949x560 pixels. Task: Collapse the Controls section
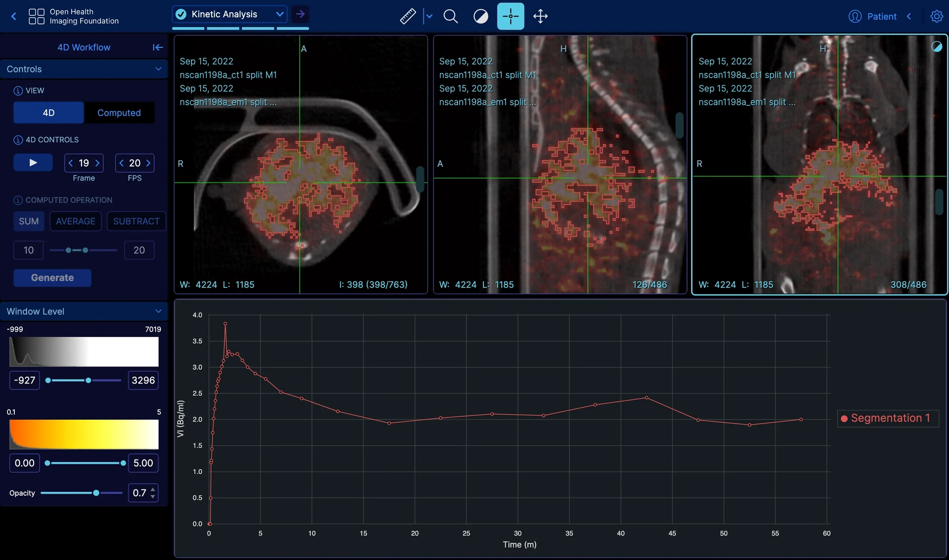[x=158, y=69]
